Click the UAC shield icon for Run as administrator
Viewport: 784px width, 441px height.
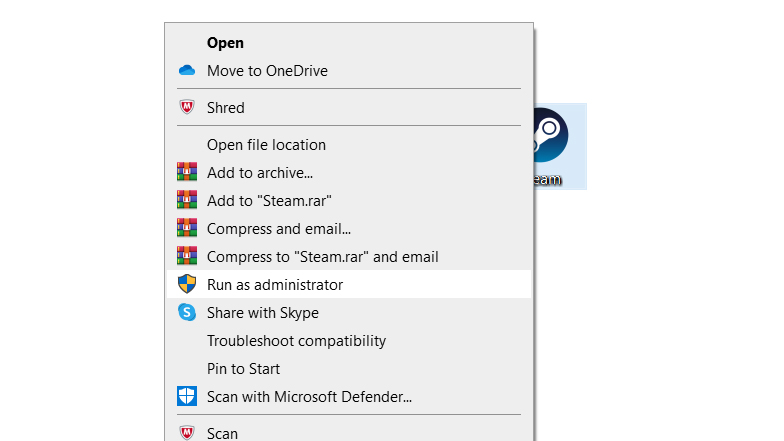coord(187,284)
